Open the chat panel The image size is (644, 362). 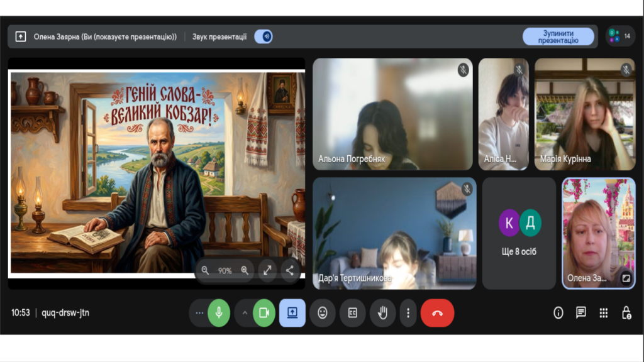(580, 313)
